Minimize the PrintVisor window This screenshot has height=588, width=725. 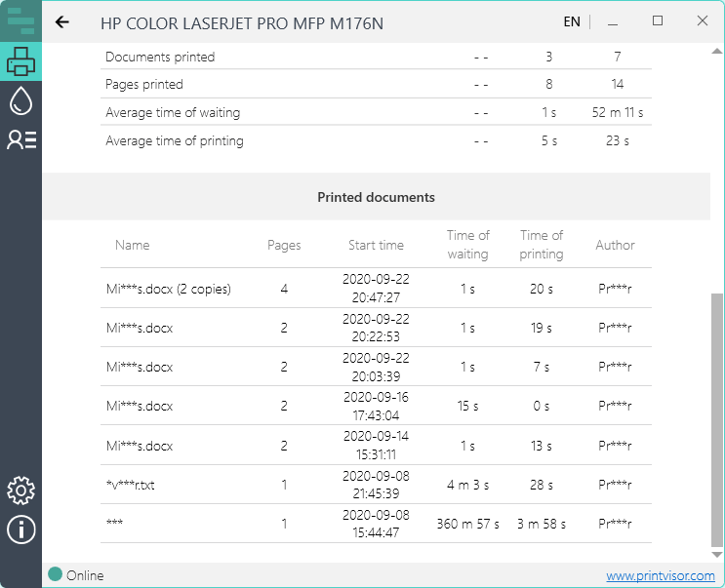[x=612, y=21]
